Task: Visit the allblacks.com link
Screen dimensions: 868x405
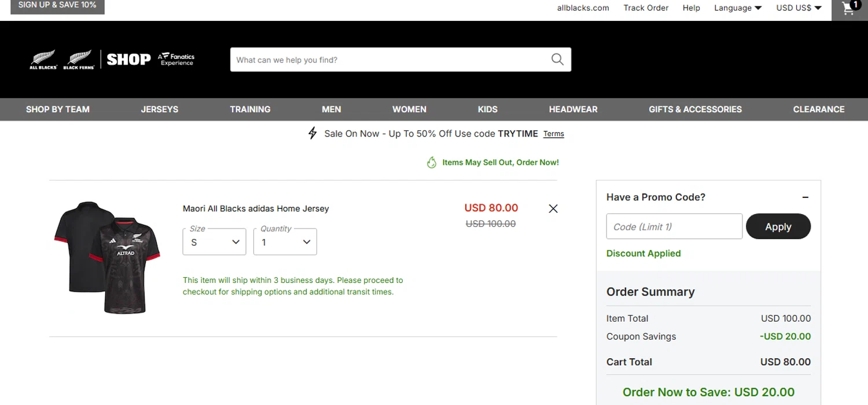Action: [x=583, y=8]
